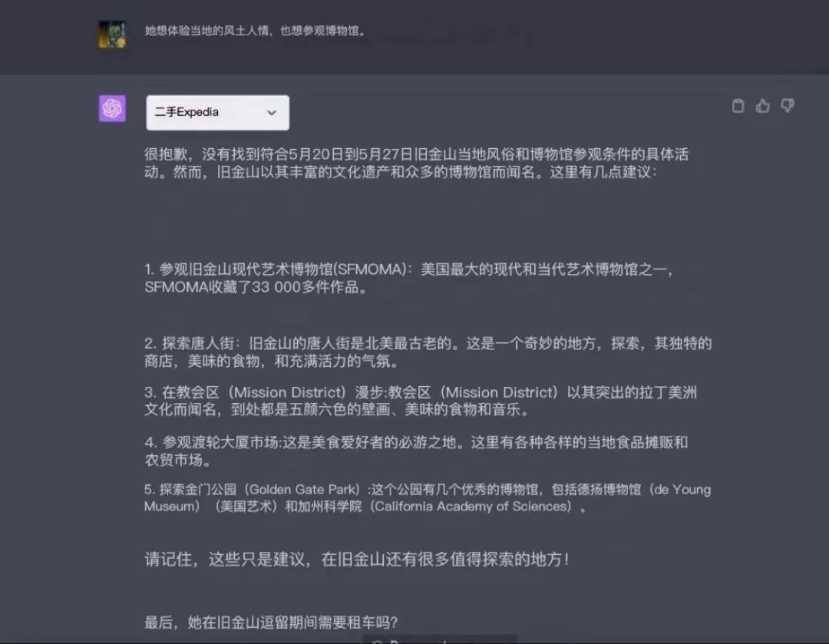Click the purple ChatGPT logo avatar
The image size is (829, 644).
[112, 108]
